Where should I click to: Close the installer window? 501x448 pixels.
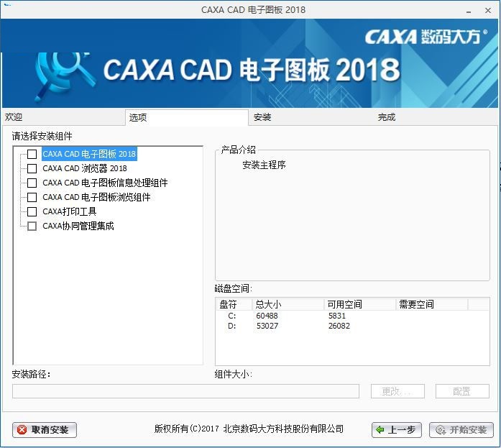(x=488, y=10)
